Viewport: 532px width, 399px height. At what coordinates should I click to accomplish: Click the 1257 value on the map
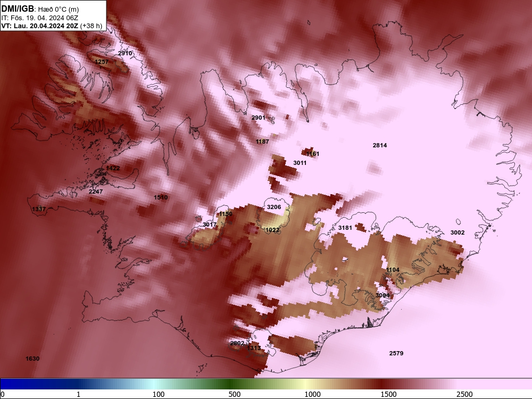tap(102, 62)
